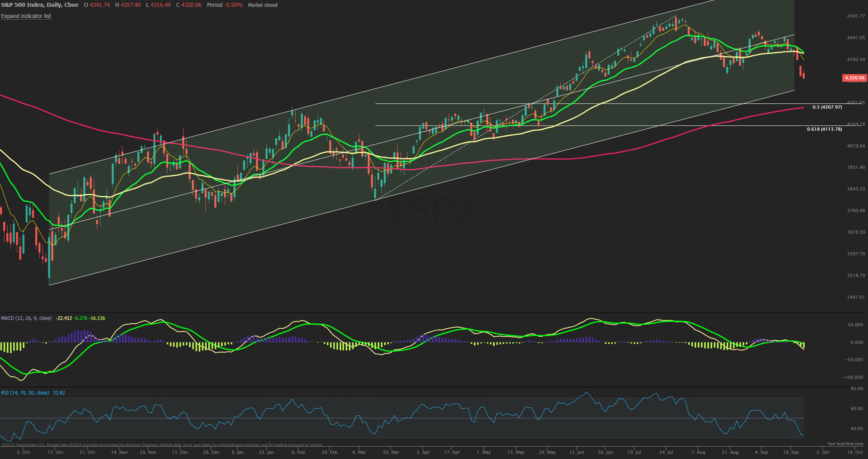Click the 0.618 (4113.78) Fibonacci level label

click(x=824, y=129)
